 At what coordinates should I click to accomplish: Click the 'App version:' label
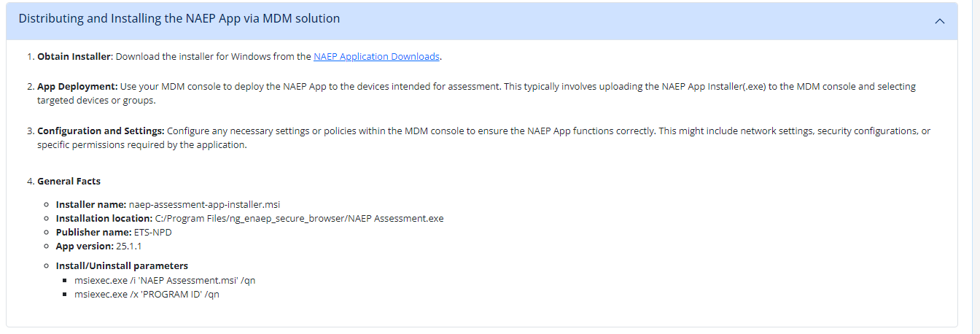click(x=85, y=246)
